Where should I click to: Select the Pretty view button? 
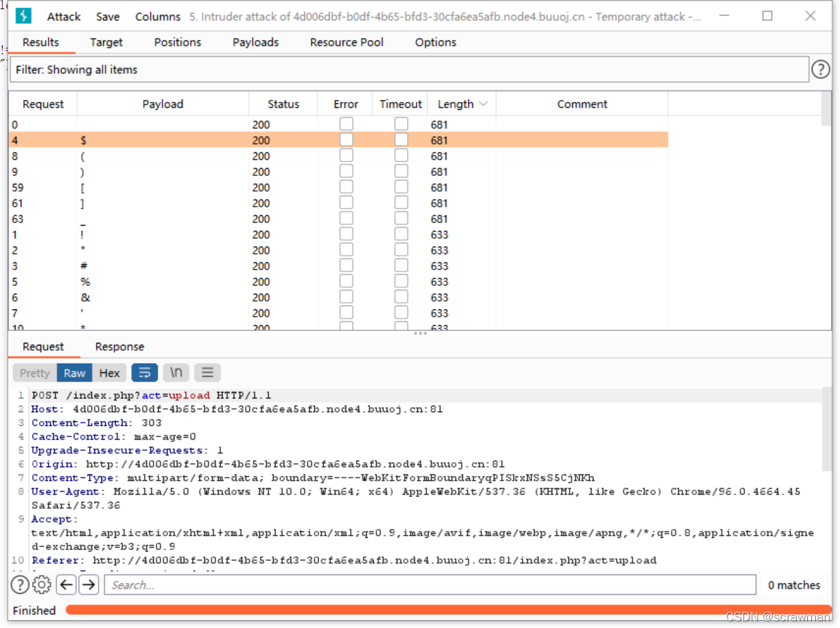click(x=35, y=373)
